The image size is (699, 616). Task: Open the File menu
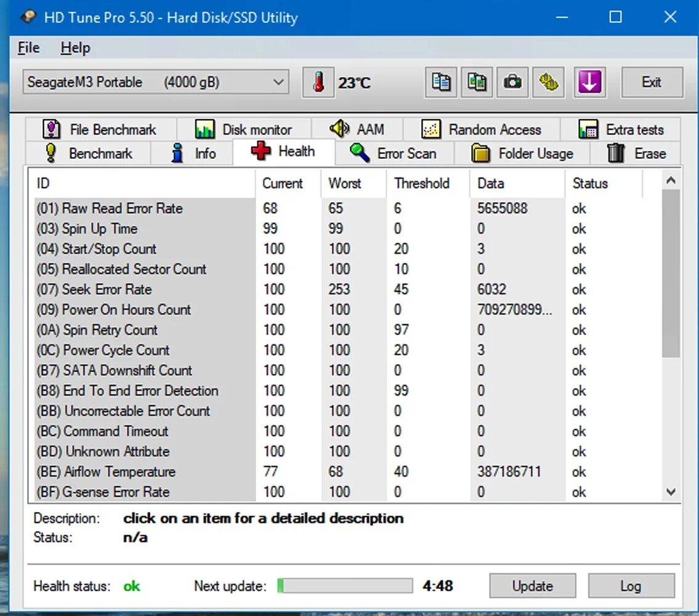(x=28, y=47)
